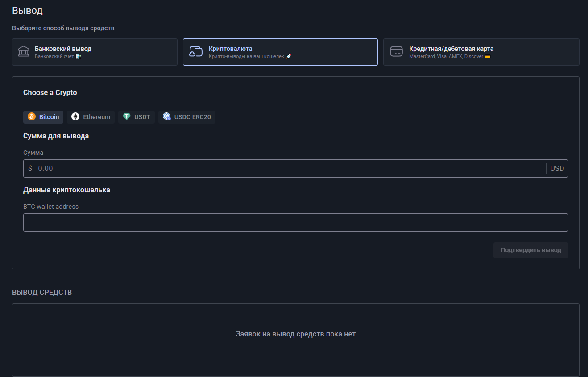Click the blue USDC coin icon
This screenshot has height=377, width=588.
[x=167, y=117]
